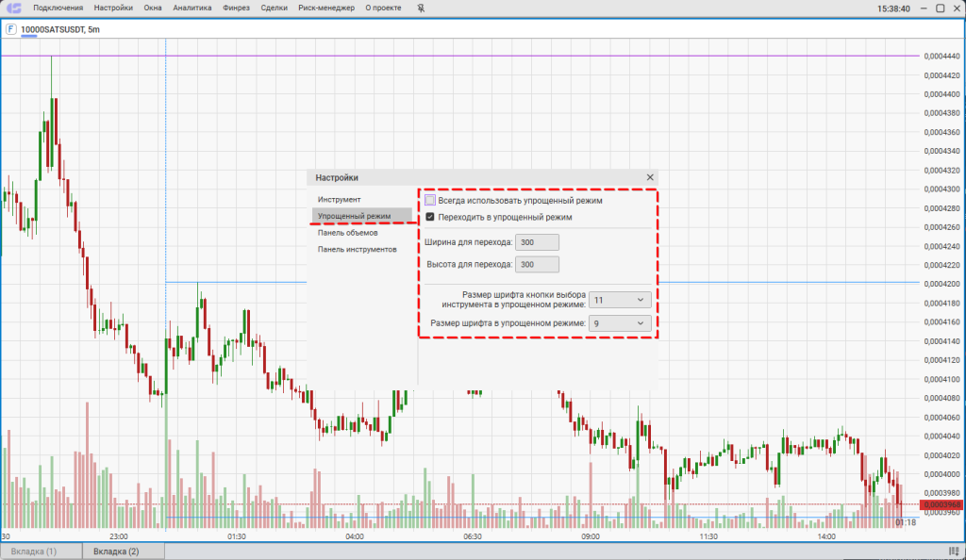Open the Риск-менеджер menu
The width and height of the screenshot is (966, 560).
[x=326, y=8]
